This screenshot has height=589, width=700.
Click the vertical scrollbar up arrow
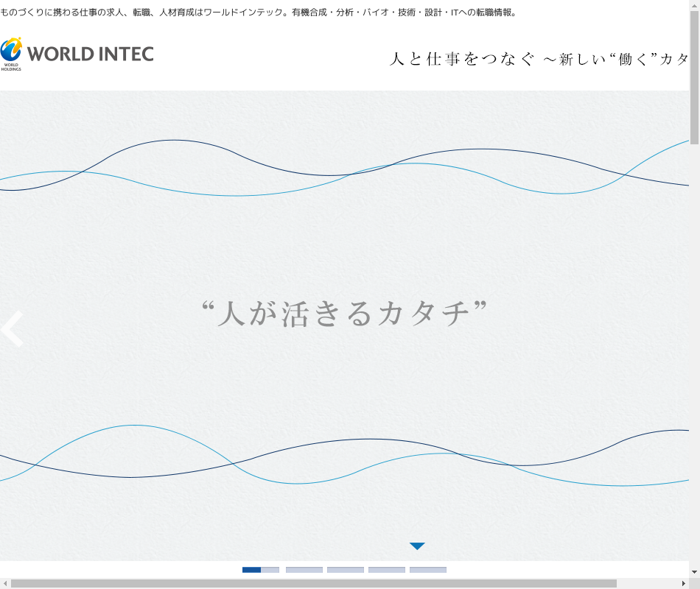(x=694, y=6)
